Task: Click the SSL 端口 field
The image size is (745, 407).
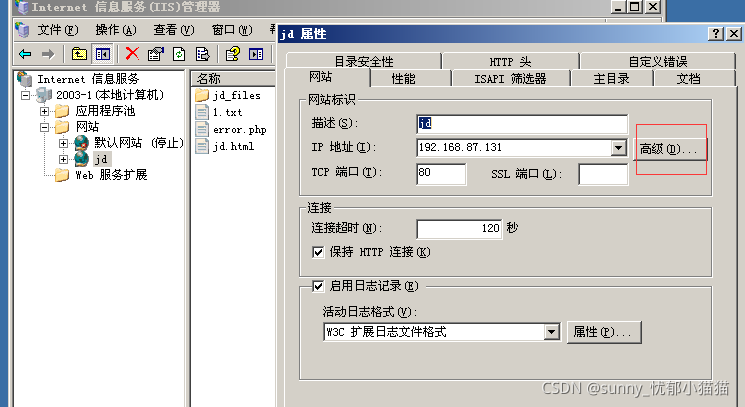Action: coord(603,174)
